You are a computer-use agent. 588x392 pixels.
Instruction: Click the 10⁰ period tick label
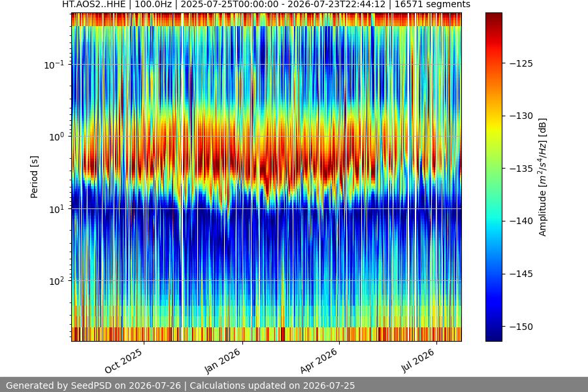pyautogui.click(x=56, y=137)
